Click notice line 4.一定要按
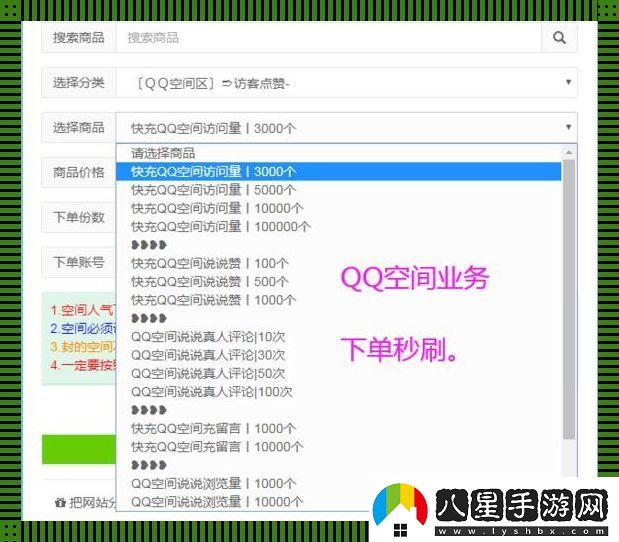 (x=83, y=365)
